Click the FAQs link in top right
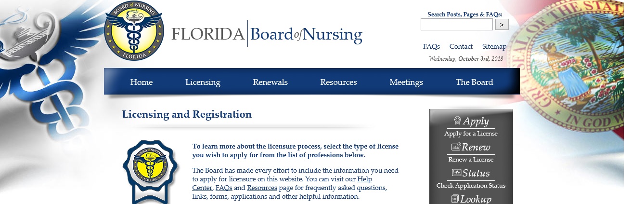 (431, 47)
